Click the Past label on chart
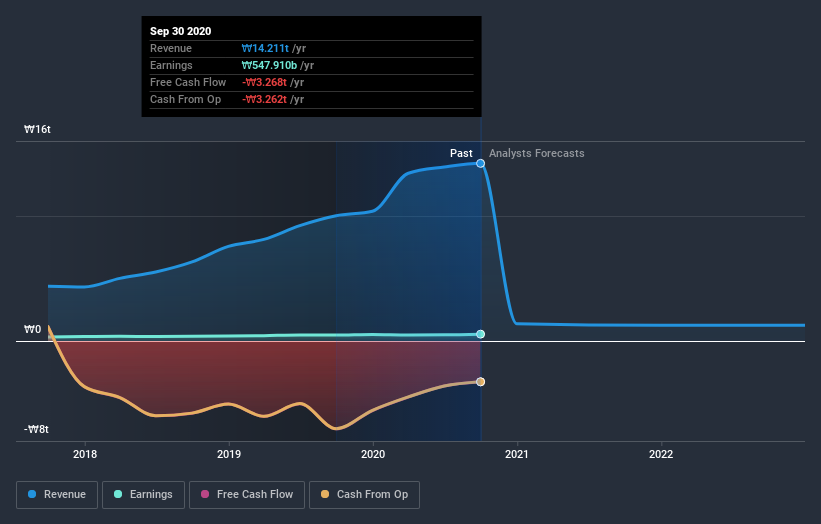 [461, 153]
